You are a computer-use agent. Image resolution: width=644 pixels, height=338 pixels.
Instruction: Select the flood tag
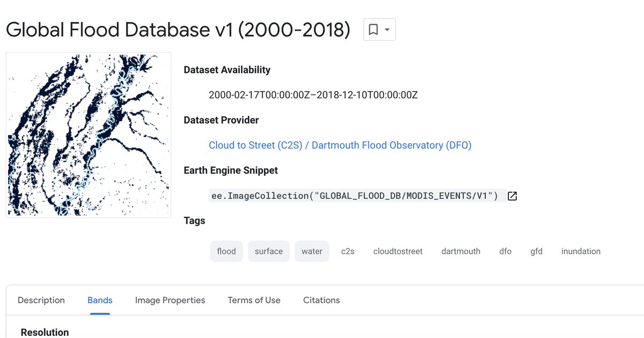coord(226,251)
